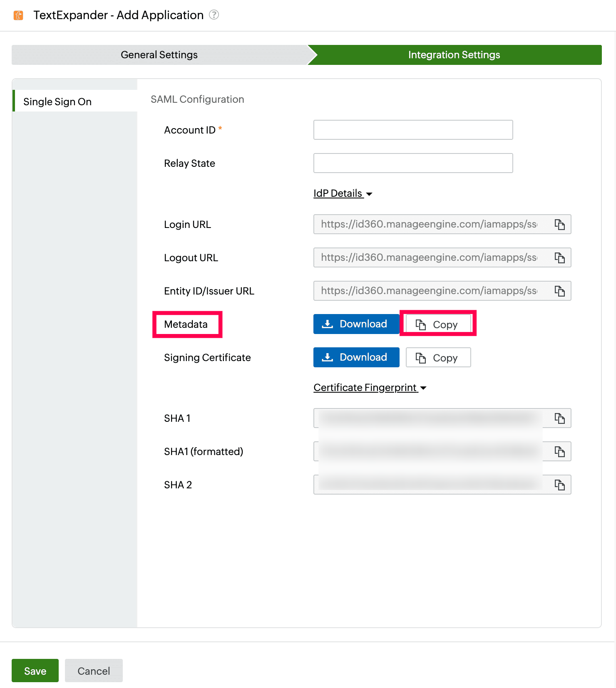Save the application configuration
Screen dimensions: 616x688
click(35, 671)
